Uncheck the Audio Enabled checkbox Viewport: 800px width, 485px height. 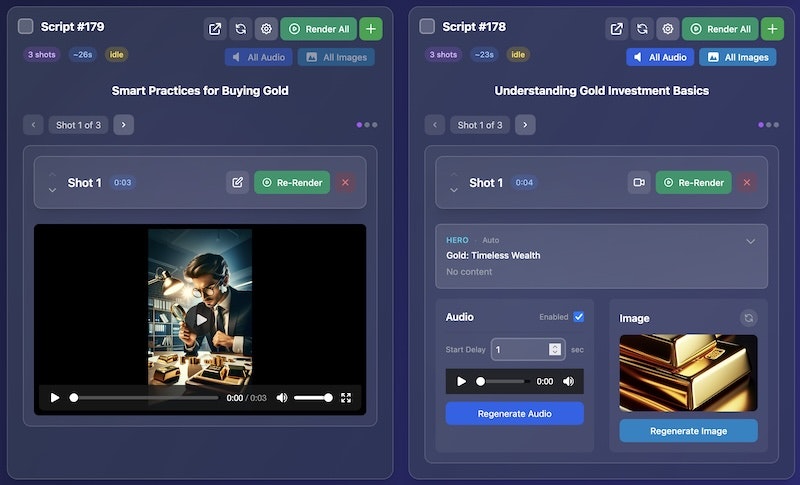(x=579, y=317)
